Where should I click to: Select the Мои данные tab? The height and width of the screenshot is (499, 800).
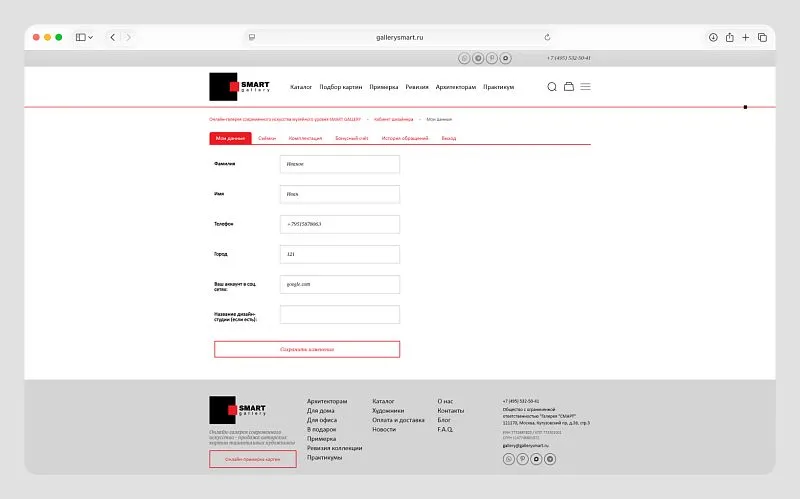coord(230,138)
